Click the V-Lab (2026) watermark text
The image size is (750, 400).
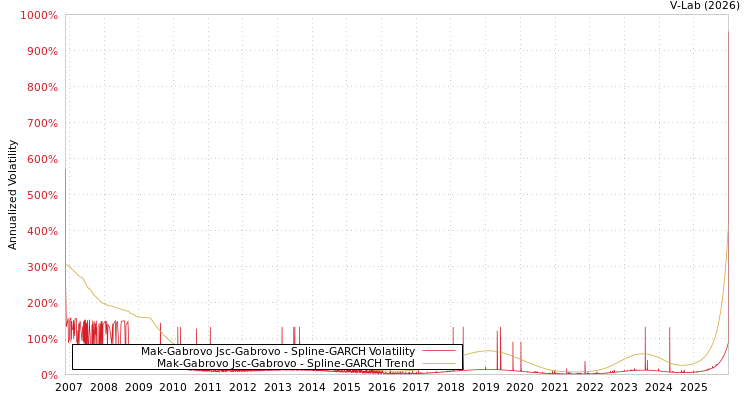705,5
